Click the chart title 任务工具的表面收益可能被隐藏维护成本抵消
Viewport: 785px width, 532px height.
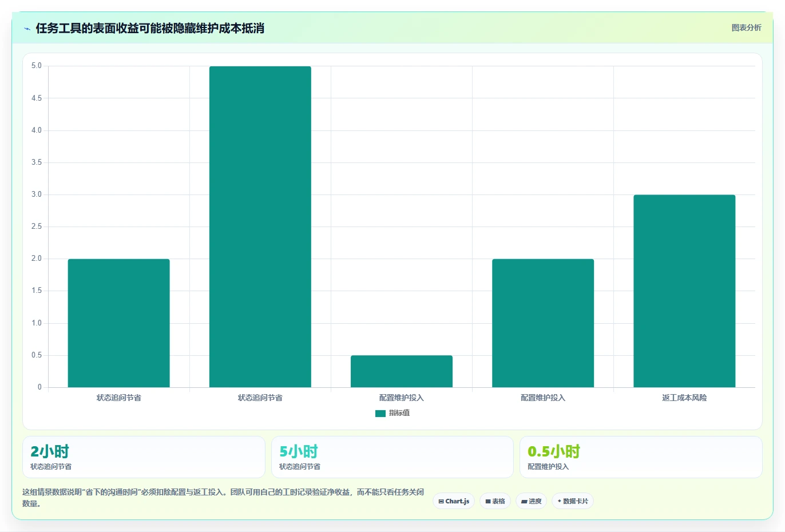[x=150, y=29]
